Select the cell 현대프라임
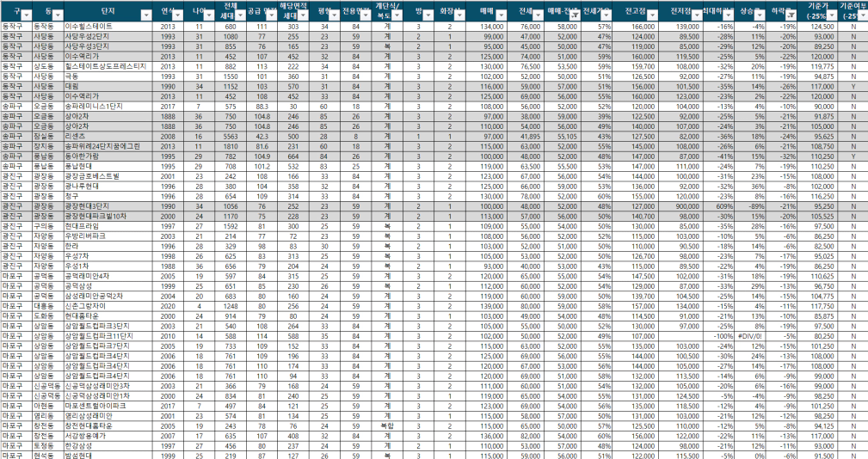 [108, 226]
